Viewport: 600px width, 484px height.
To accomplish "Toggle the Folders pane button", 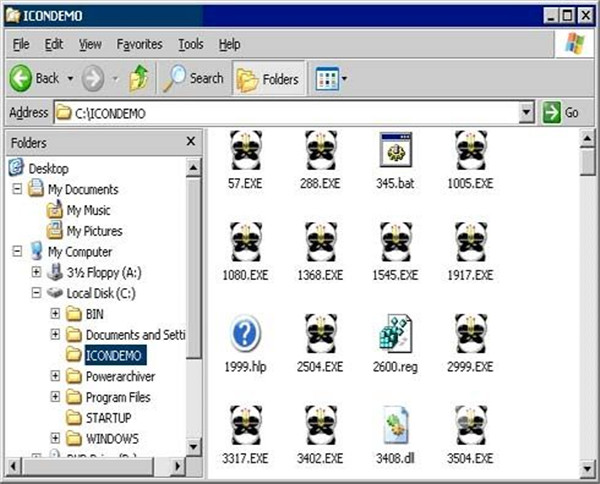I will (x=267, y=78).
